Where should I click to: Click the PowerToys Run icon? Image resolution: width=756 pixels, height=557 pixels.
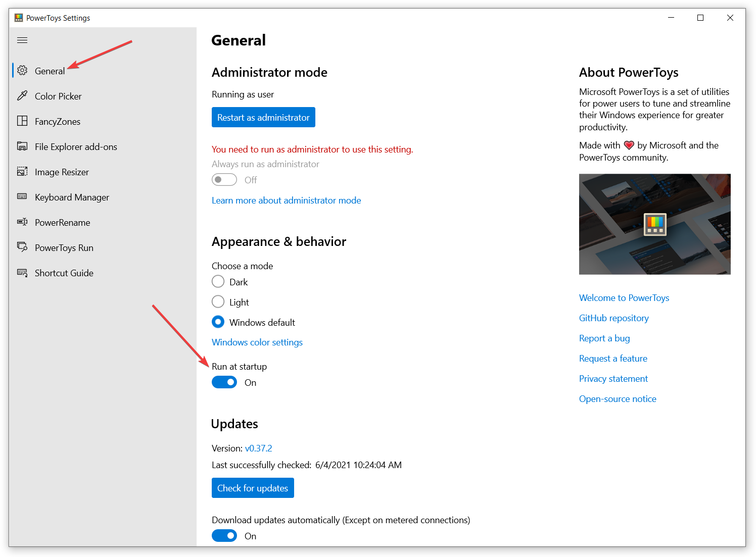tap(22, 247)
